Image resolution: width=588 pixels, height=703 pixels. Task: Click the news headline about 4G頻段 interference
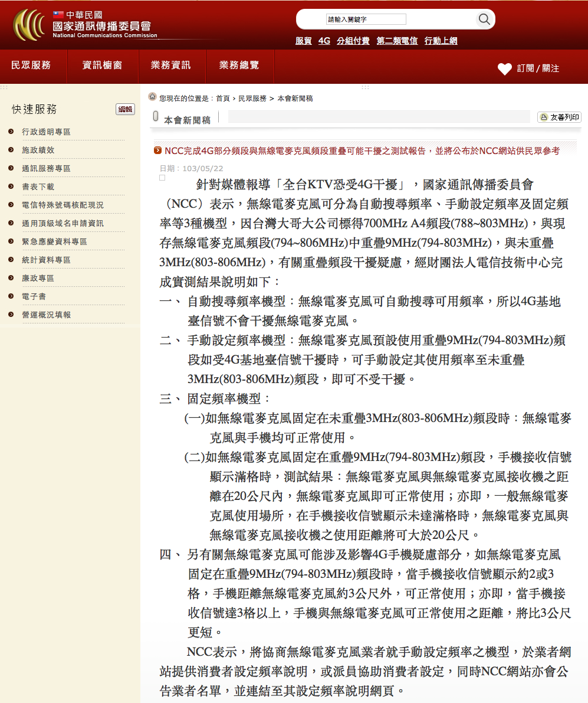click(x=362, y=151)
